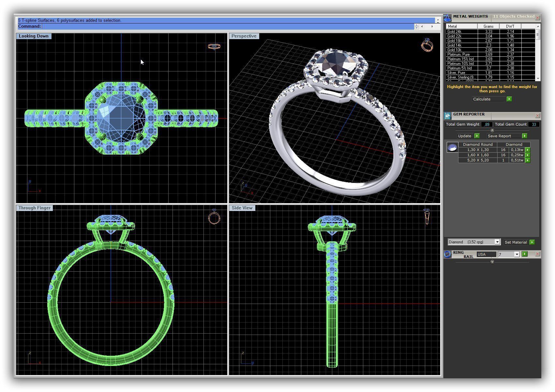
Task: Click the round diamond gem thumbnail
Action: pyautogui.click(x=452, y=148)
